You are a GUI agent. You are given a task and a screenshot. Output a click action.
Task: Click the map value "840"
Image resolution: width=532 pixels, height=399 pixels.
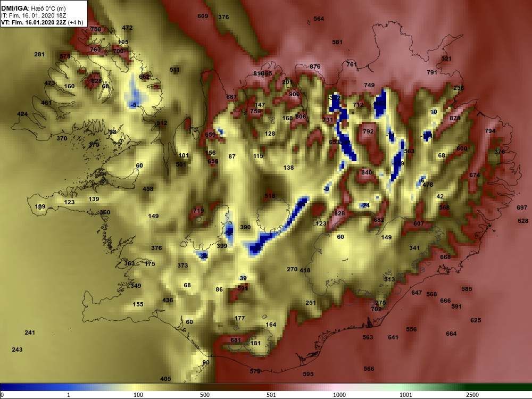pyautogui.click(x=367, y=172)
